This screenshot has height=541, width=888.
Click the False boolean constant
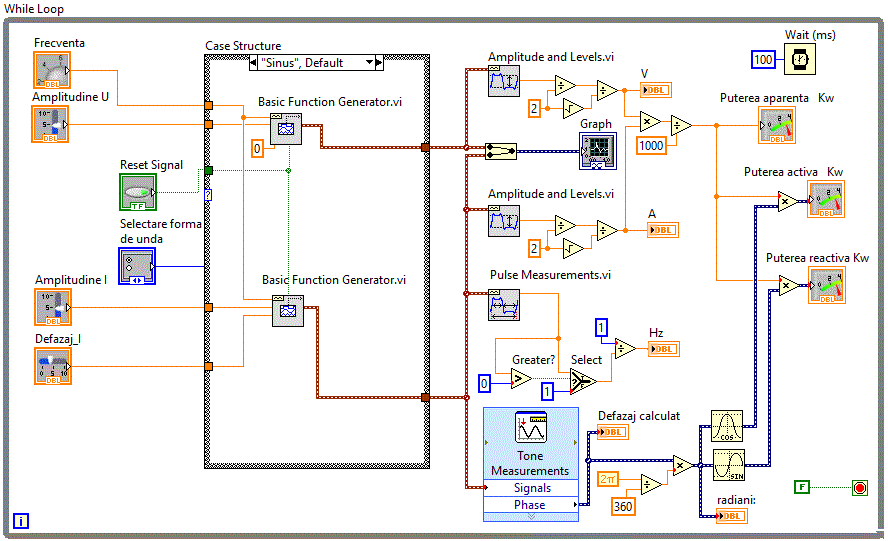(801, 487)
